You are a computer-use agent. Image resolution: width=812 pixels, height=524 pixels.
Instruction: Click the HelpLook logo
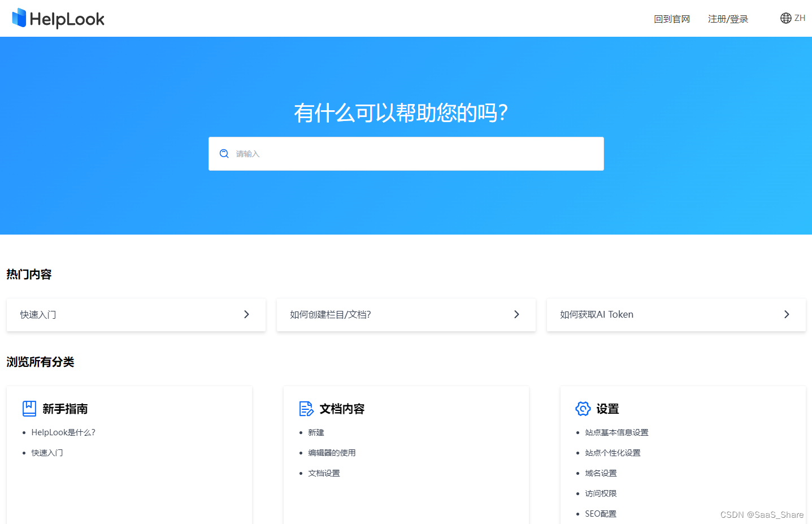58,19
